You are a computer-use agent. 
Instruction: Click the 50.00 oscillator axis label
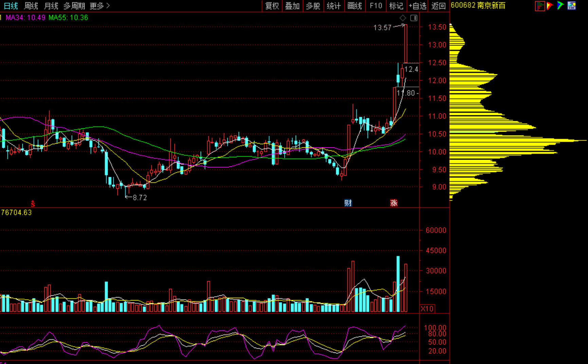click(437, 342)
